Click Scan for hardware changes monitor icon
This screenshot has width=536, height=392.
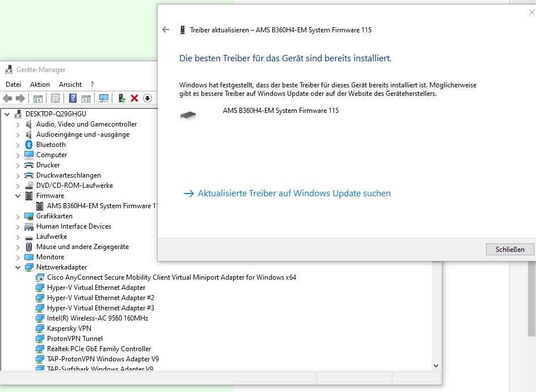click(x=104, y=99)
